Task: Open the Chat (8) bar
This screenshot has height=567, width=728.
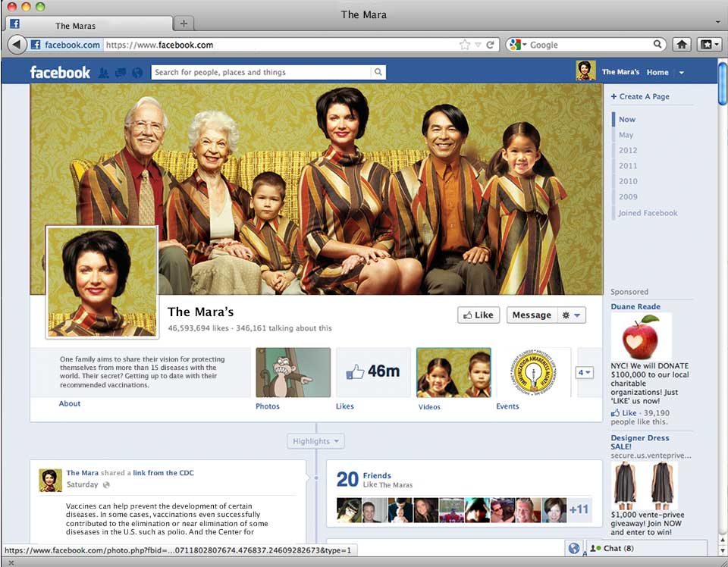Action: click(647, 549)
